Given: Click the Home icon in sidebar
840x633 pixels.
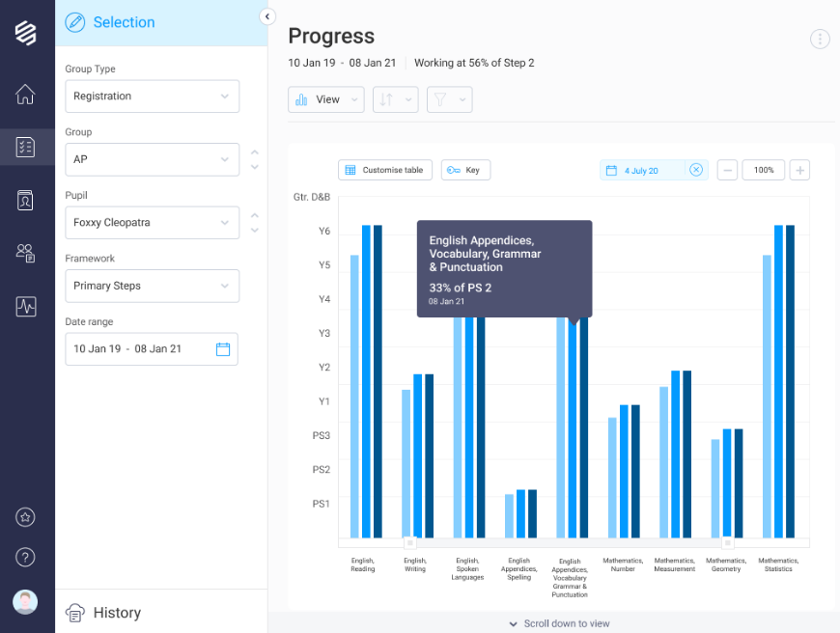Looking at the screenshot, I should tap(26, 95).
